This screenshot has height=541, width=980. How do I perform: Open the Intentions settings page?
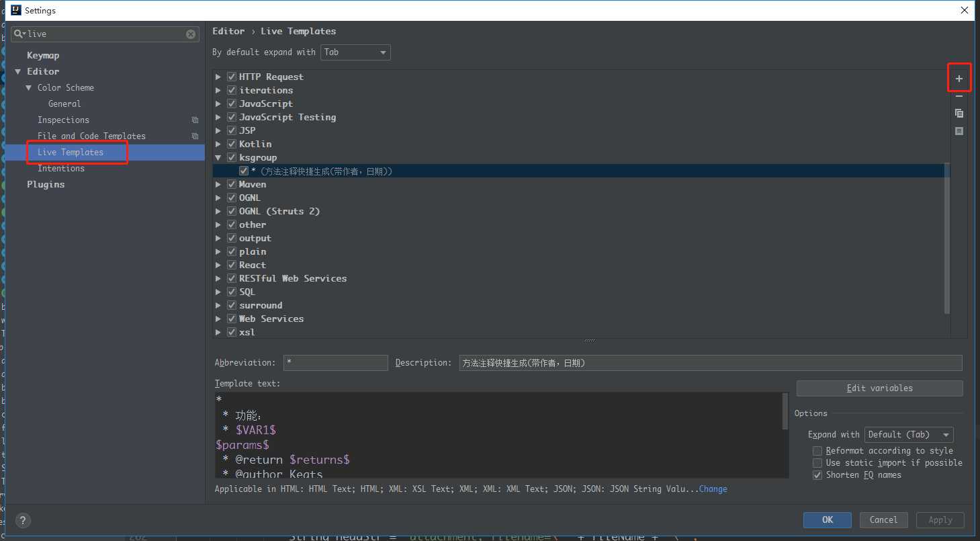pyautogui.click(x=61, y=169)
